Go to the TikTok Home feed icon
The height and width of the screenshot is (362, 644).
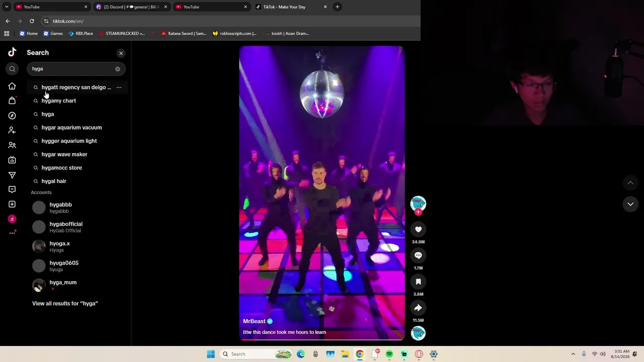point(12,86)
